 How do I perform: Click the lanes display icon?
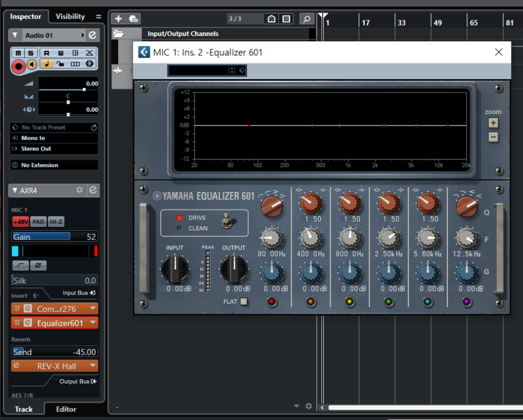(x=75, y=64)
